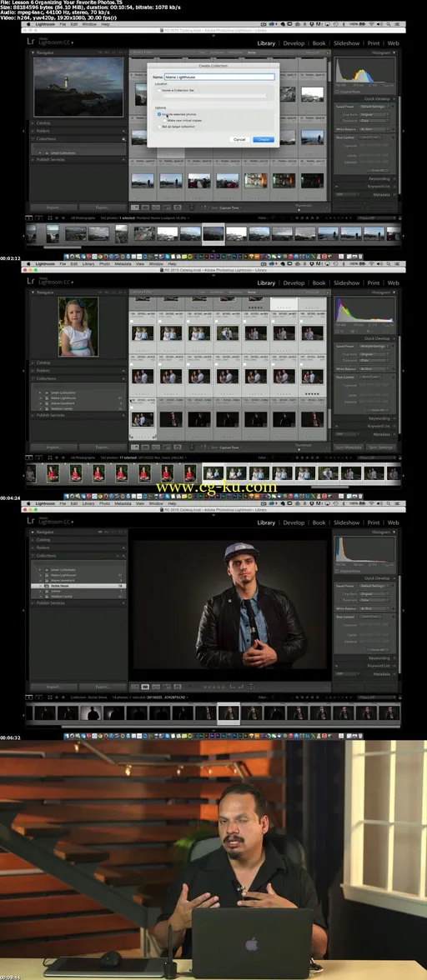This screenshot has width=427, height=980.
Task: Open Web module in third Lightroom frame
Action: pos(394,522)
